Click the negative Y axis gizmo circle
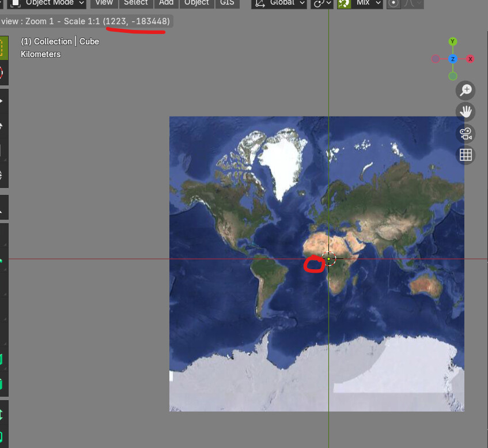Screen dimensions: 488x448 coord(453,76)
